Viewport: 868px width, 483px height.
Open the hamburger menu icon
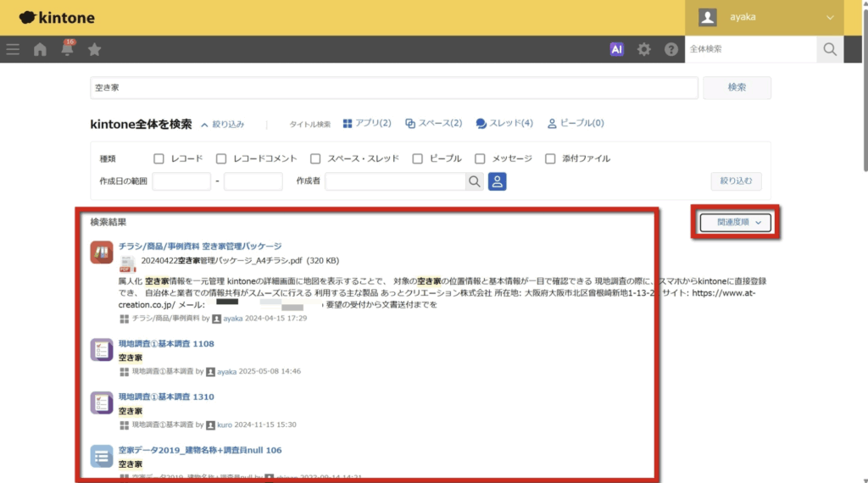pos(13,49)
